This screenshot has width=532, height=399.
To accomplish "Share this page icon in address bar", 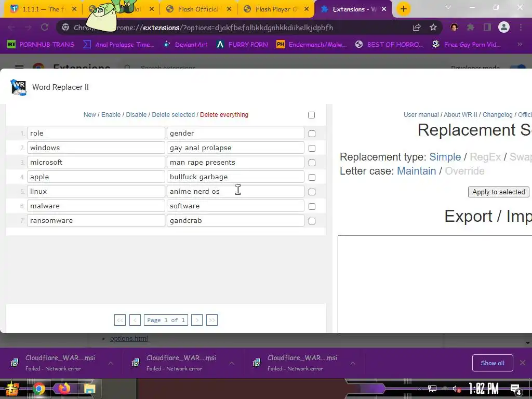I will click(417, 28).
